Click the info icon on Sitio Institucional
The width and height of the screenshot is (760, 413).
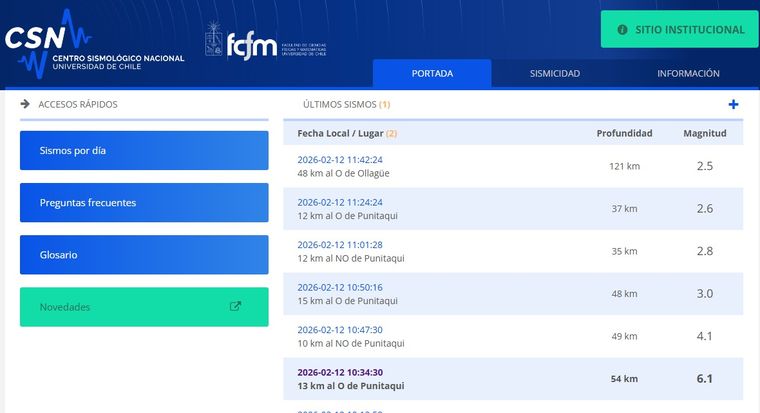pos(623,30)
